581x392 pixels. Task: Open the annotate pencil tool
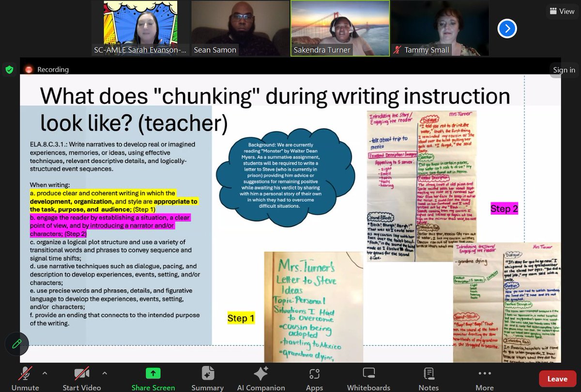click(x=17, y=344)
